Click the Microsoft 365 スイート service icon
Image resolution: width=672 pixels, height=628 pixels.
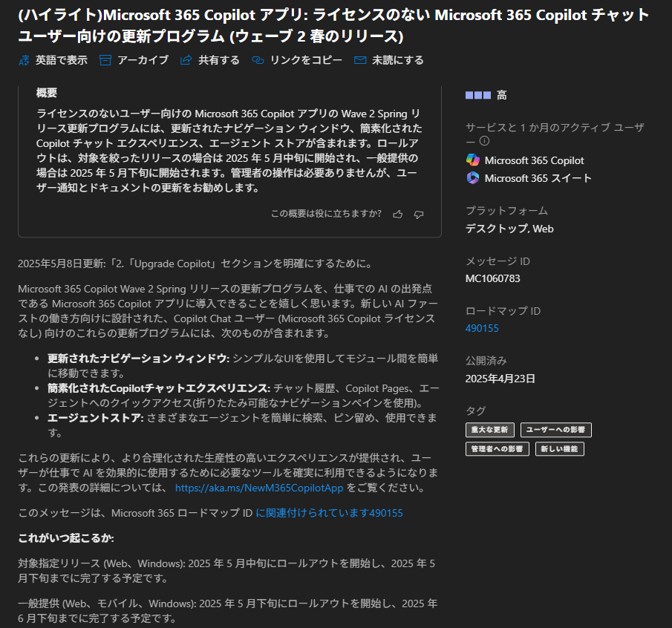tap(473, 177)
